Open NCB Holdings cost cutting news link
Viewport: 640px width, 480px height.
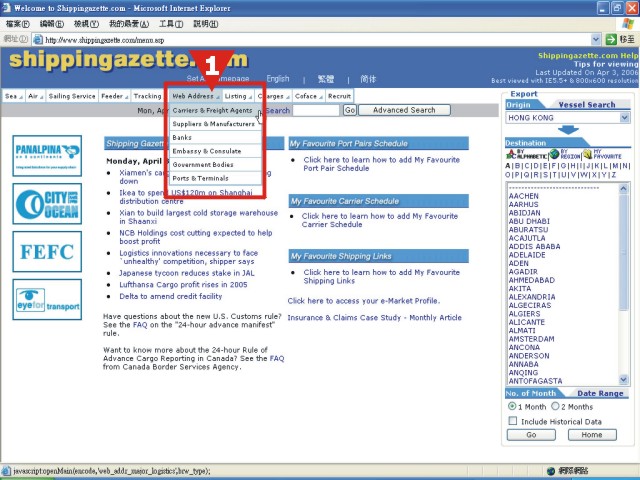click(x=196, y=237)
